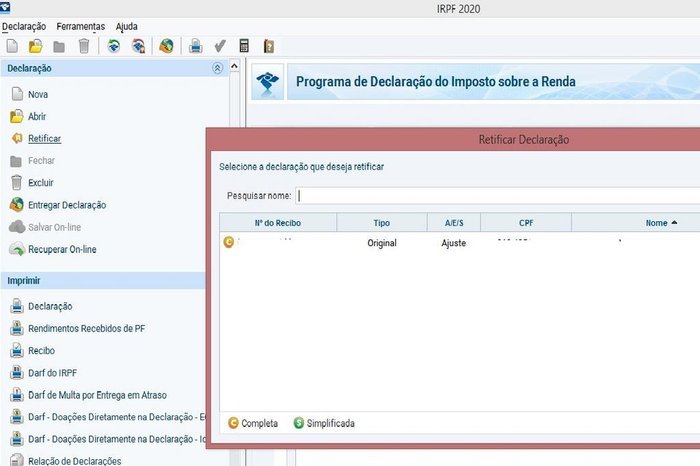The height and width of the screenshot is (466, 700).
Task: Click the first green arrows toolbar icon
Action: pyautogui.click(x=114, y=46)
